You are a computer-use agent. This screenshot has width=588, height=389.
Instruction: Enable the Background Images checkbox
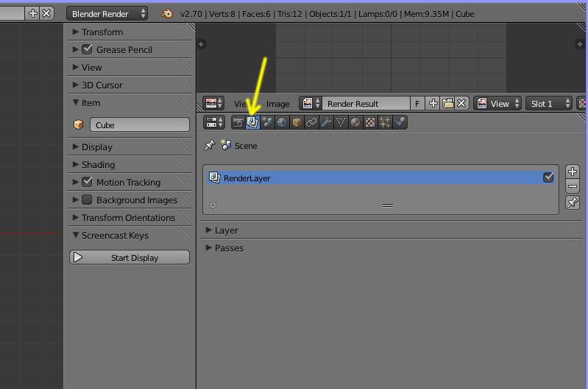(x=87, y=200)
